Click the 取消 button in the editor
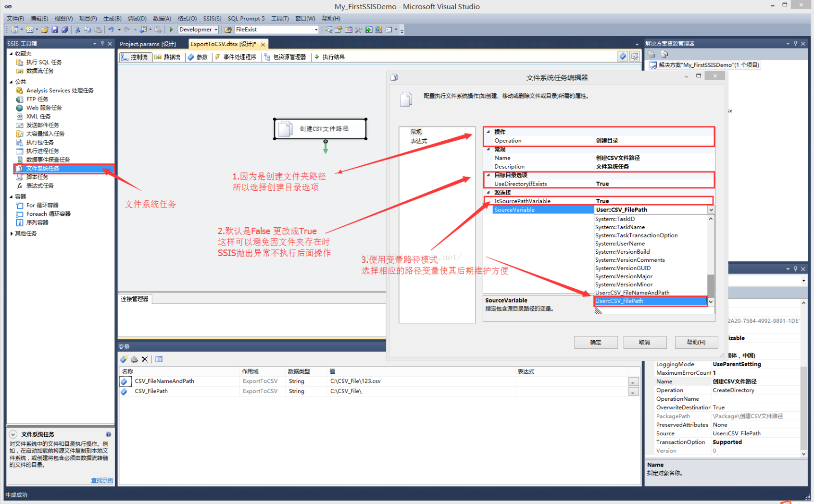 coord(645,342)
